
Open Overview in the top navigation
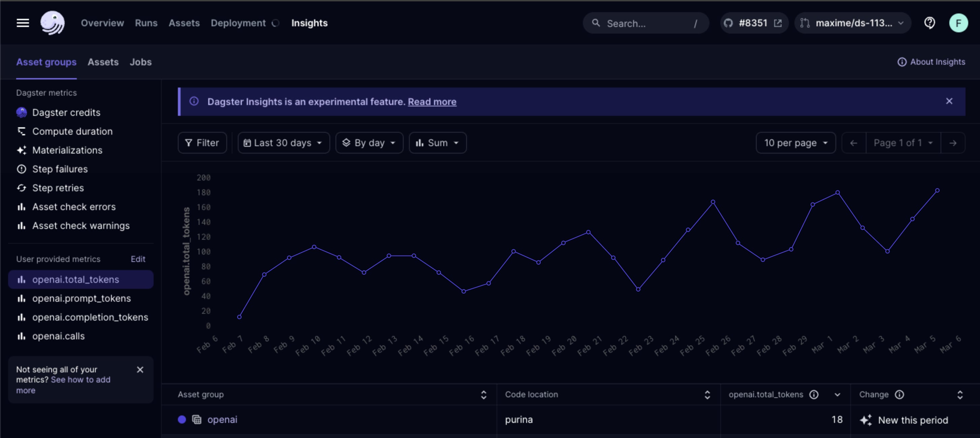(x=102, y=23)
